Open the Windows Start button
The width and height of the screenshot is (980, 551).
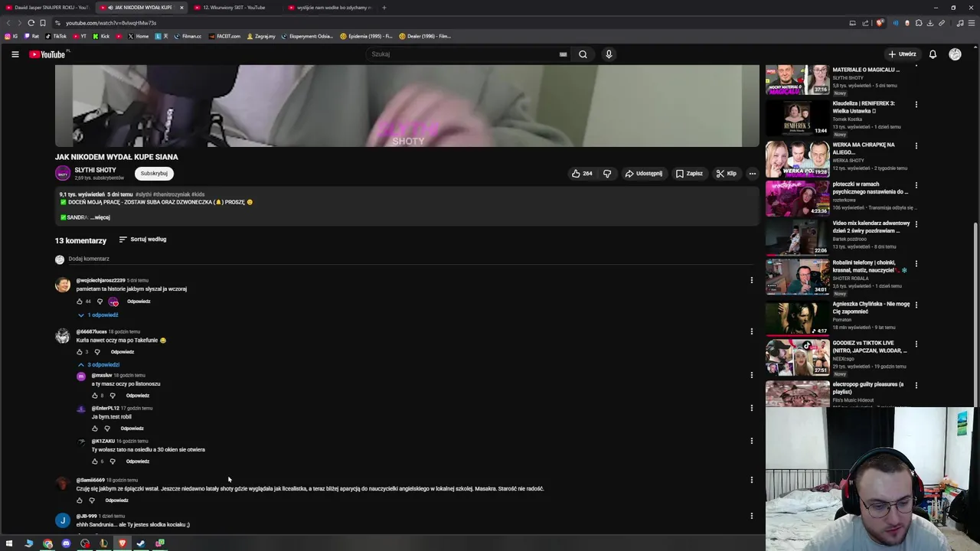[x=9, y=543]
